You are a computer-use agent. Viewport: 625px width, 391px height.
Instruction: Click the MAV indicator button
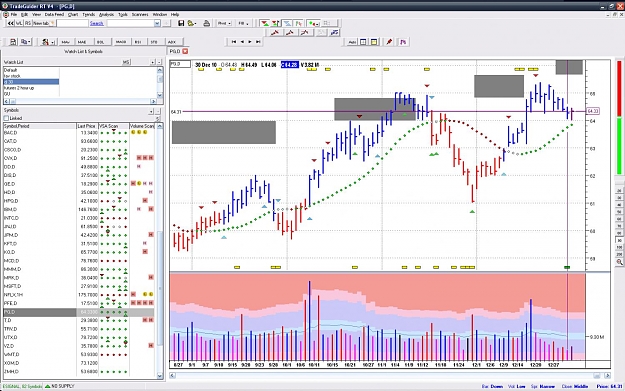(x=66, y=42)
